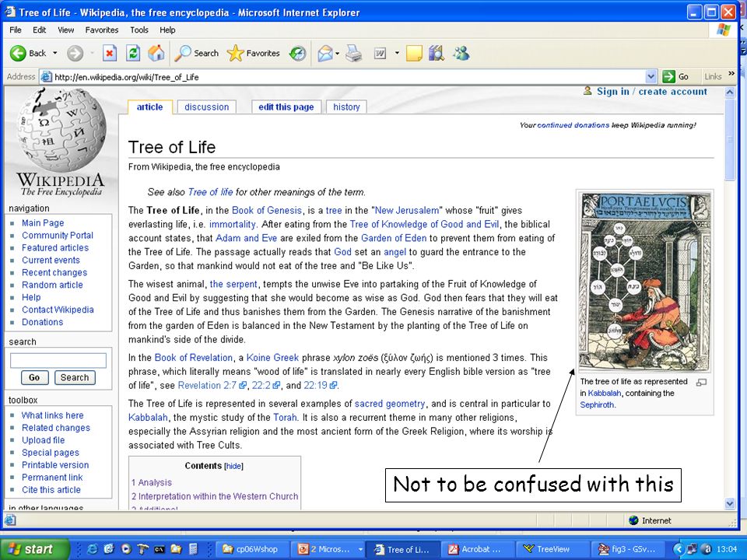Expand hidden system tray icons arrow
The height and width of the screenshot is (560, 747).
click(x=679, y=549)
